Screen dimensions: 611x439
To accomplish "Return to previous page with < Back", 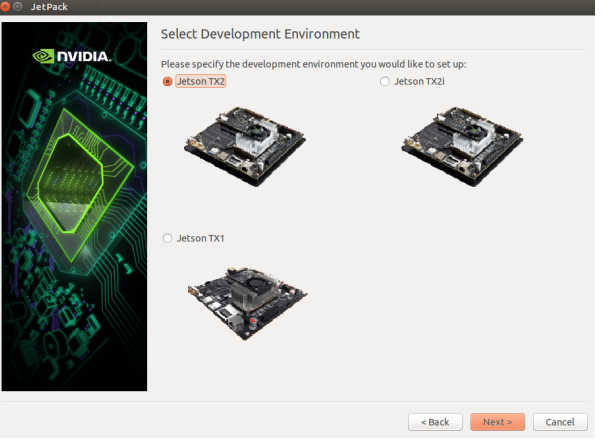I will 435,422.
